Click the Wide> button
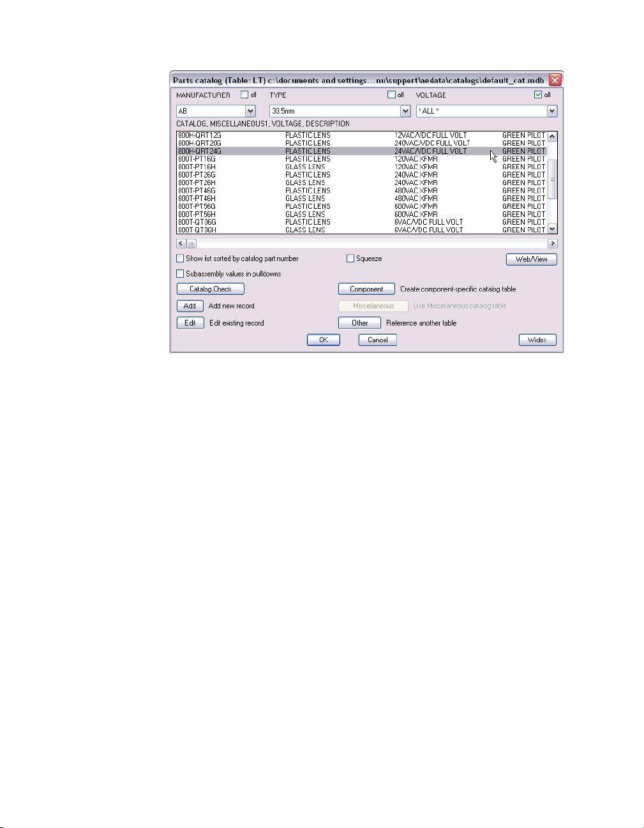This screenshot has width=644, height=828. pos(537,340)
